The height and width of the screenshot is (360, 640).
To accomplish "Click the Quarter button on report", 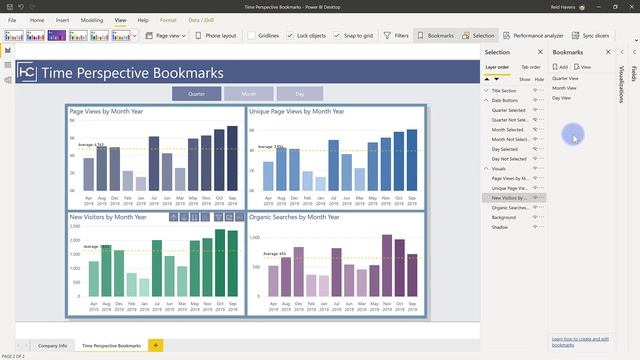I will [197, 93].
